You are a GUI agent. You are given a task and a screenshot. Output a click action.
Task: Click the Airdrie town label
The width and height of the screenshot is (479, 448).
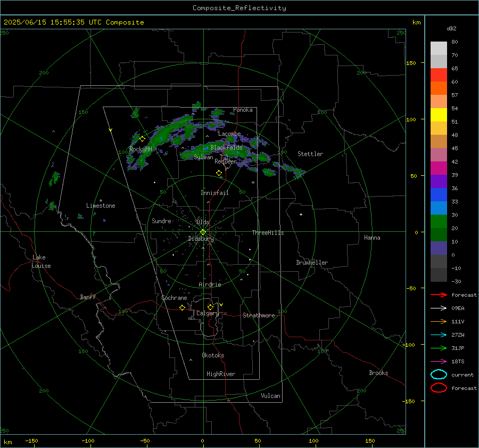click(x=210, y=284)
